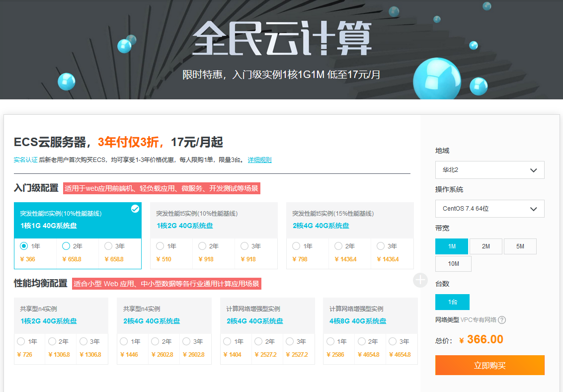Select the highlighted 1M bandwidth option

point(451,245)
